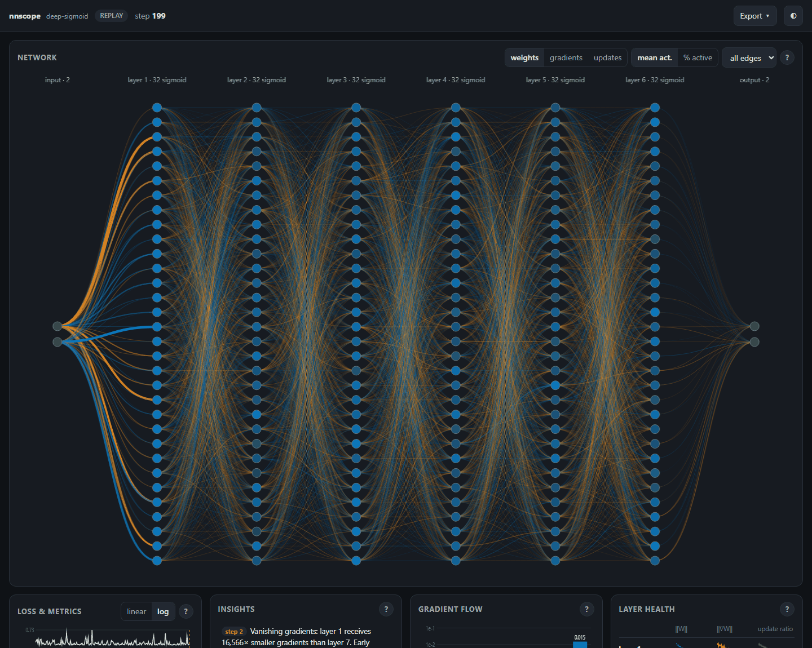Select 'mean act.' node coloring
Viewport: 812px width, 648px height.
(x=655, y=57)
